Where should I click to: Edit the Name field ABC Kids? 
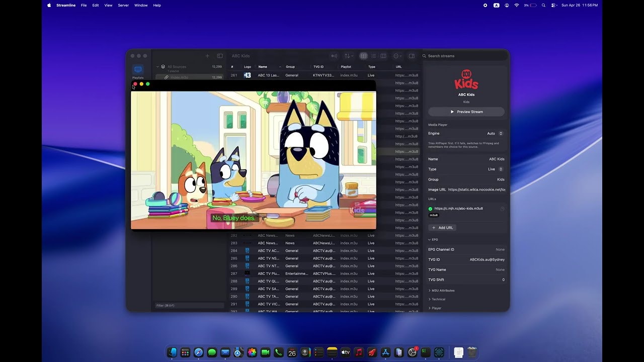coord(497,159)
